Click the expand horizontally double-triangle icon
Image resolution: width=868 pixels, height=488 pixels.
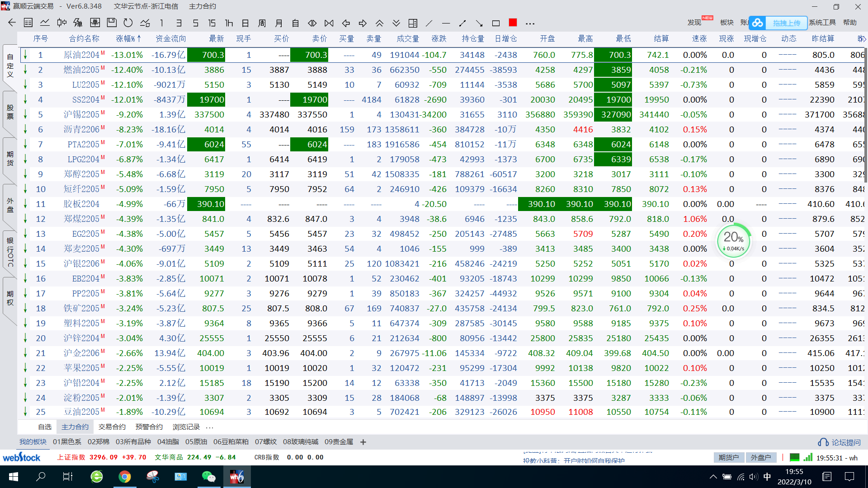coord(312,23)
